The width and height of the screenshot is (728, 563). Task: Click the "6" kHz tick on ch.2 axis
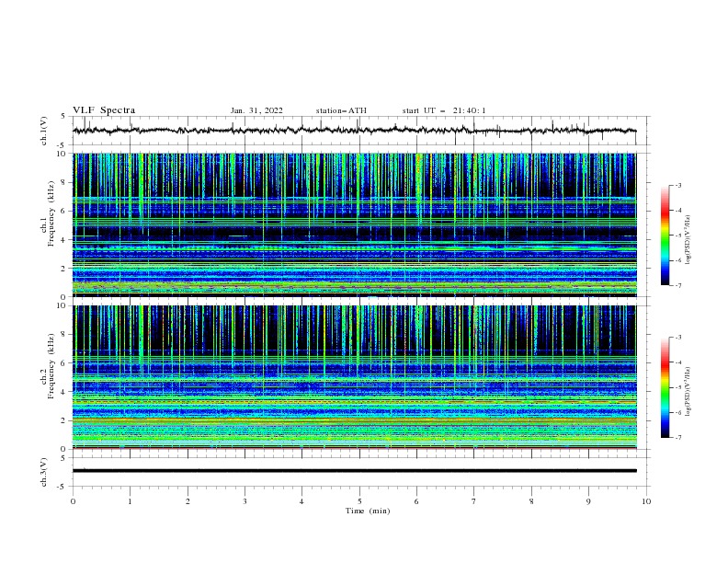64,362
